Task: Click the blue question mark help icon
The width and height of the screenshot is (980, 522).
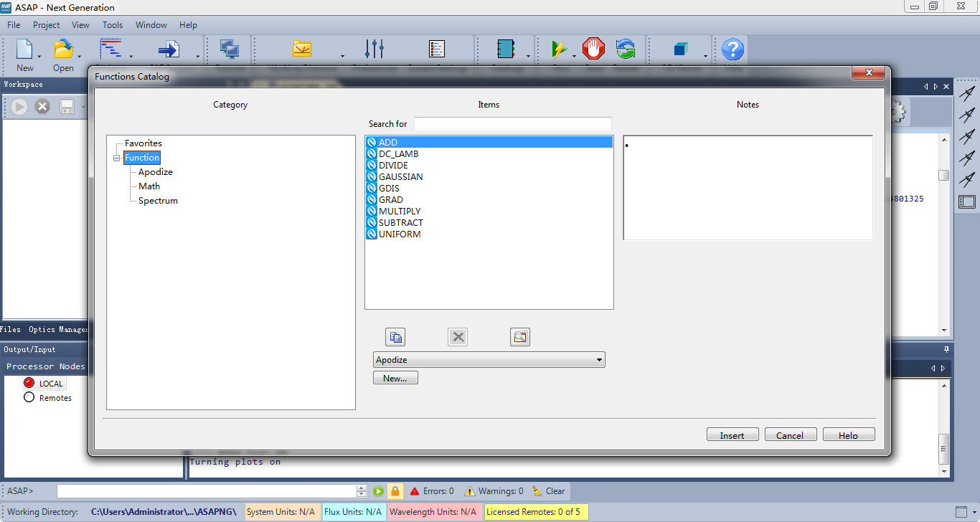Action: coord(732,49)
